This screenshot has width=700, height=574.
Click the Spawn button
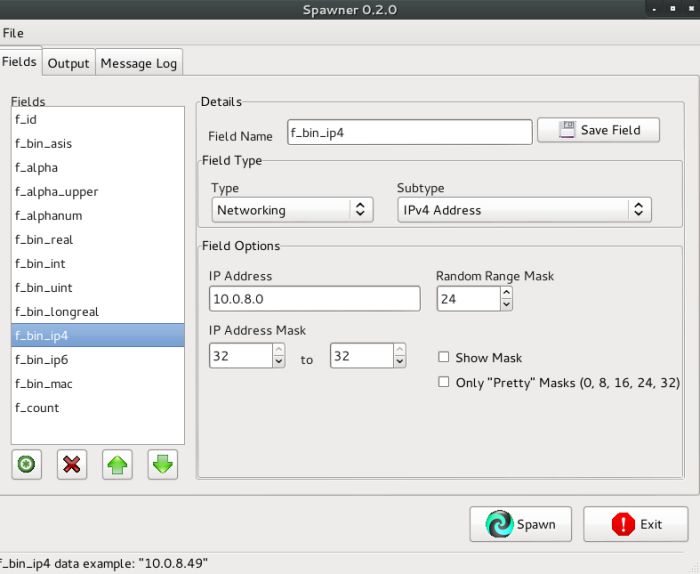(521, 524)
